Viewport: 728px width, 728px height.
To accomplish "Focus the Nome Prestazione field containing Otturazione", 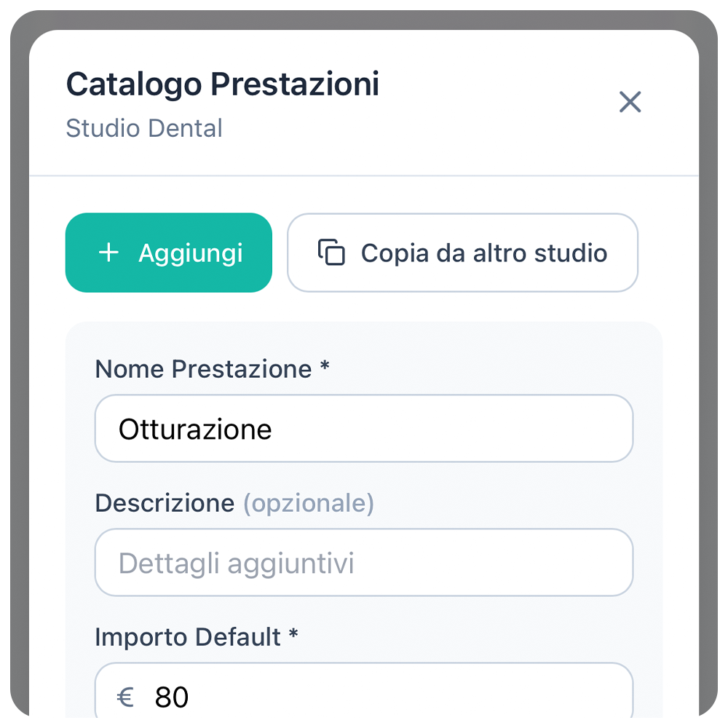I will (364, 429).
